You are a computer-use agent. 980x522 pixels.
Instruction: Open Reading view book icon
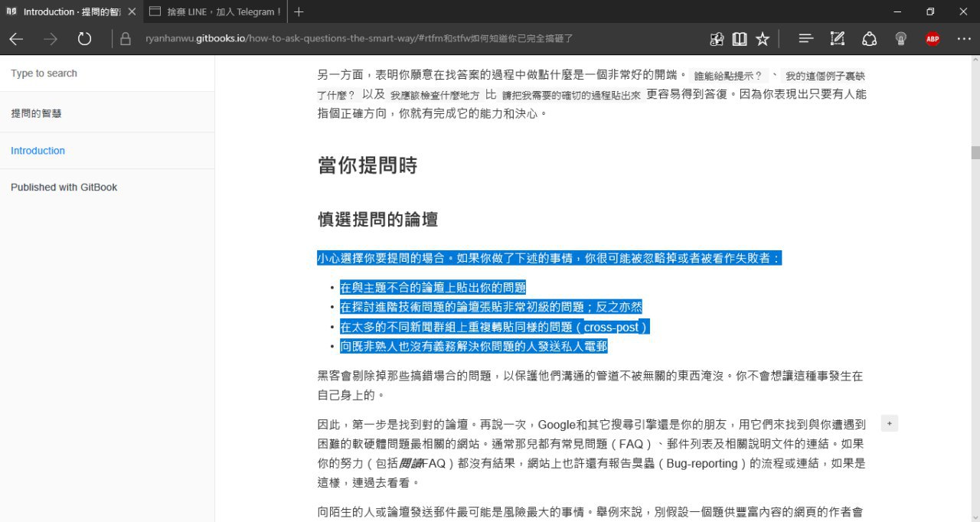point(739,39)
